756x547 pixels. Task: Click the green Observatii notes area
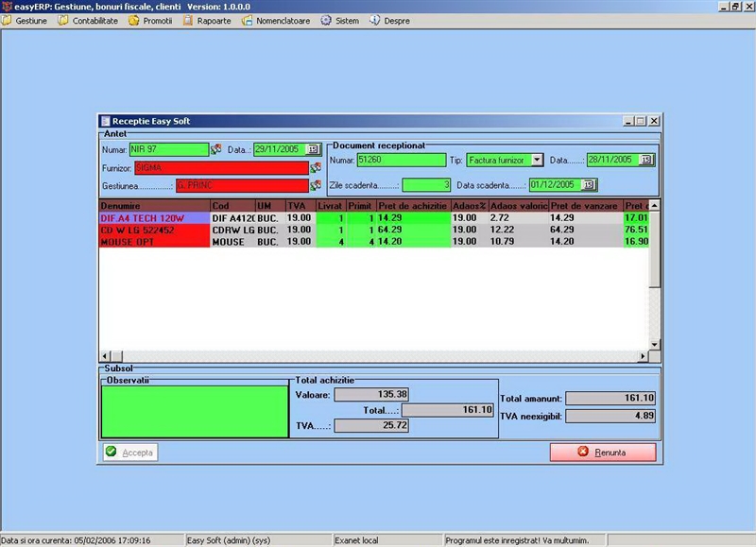pos(195,410)
